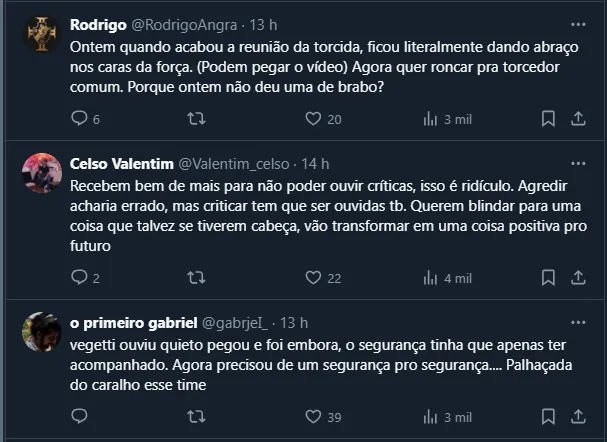
Task: Retweet Rodrigo's post
Action: (x=197, y=119)
